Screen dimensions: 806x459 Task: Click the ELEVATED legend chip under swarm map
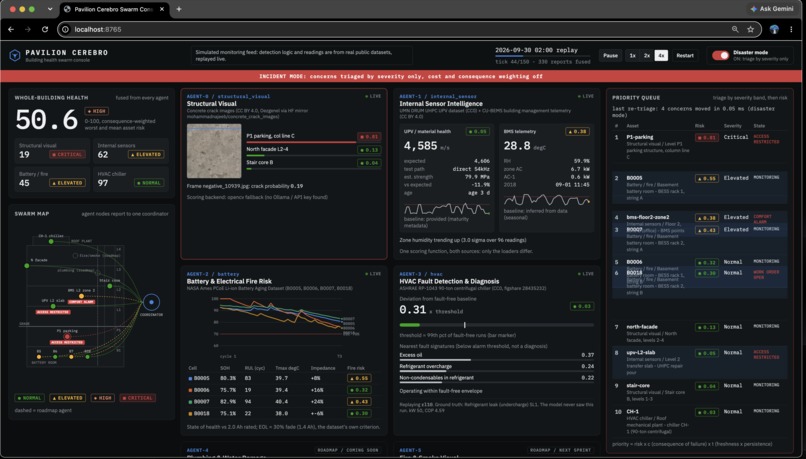(67, 398)
